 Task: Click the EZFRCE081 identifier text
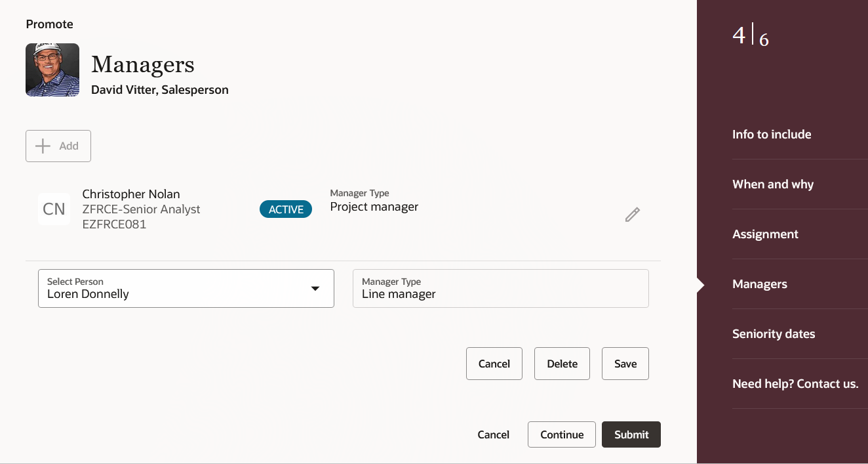114,224
